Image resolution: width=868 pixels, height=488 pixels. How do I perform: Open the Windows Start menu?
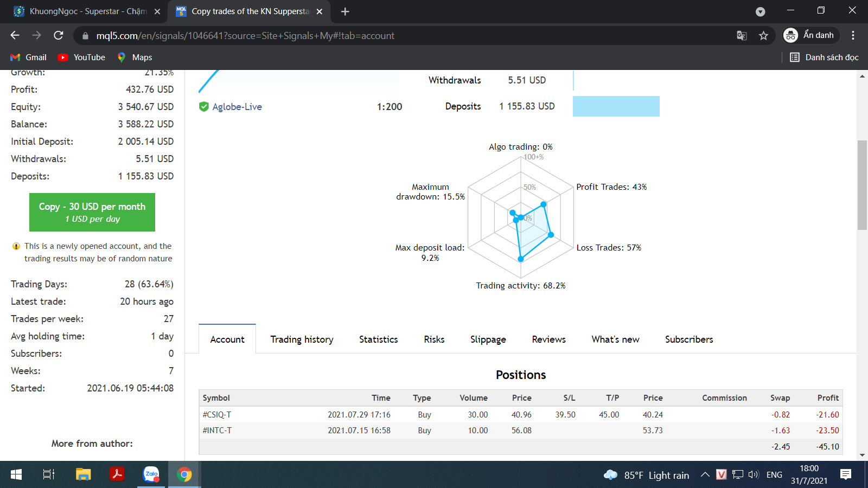tap(16, 475)
